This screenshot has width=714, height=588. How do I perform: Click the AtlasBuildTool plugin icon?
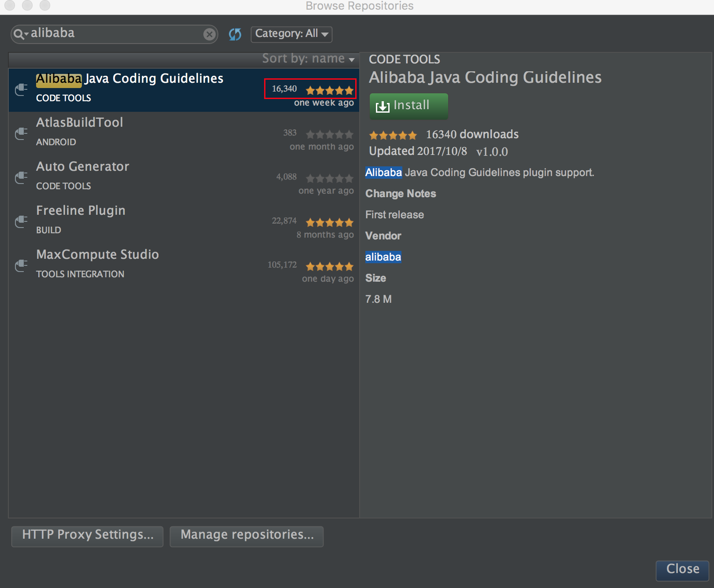[21, 133]
